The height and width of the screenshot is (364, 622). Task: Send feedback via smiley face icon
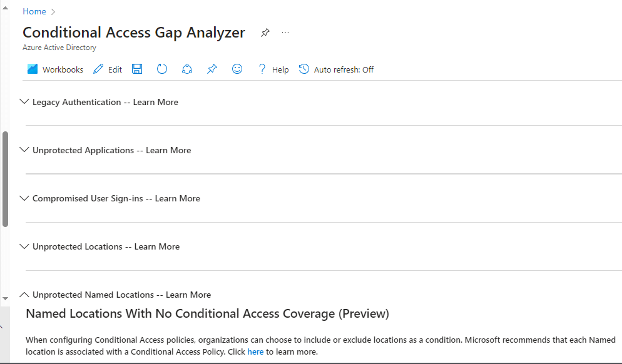click(237, 69)
